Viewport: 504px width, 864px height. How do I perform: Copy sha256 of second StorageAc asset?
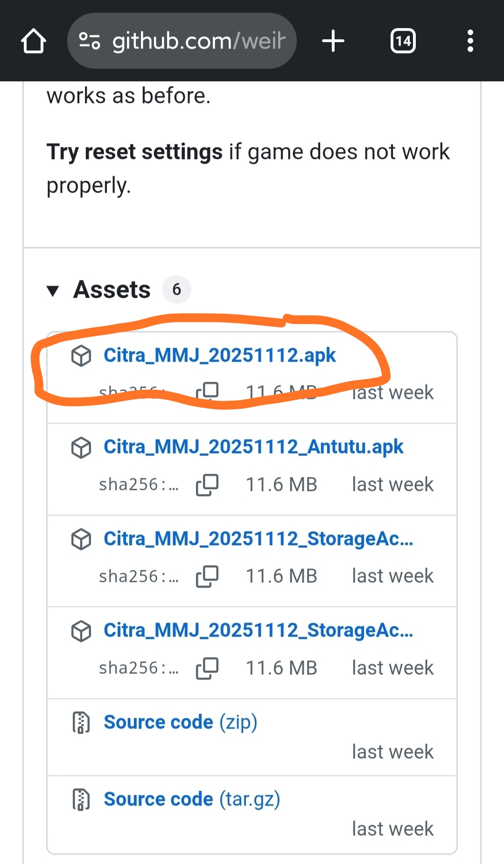pyautogui.click(x=207, y=668)
